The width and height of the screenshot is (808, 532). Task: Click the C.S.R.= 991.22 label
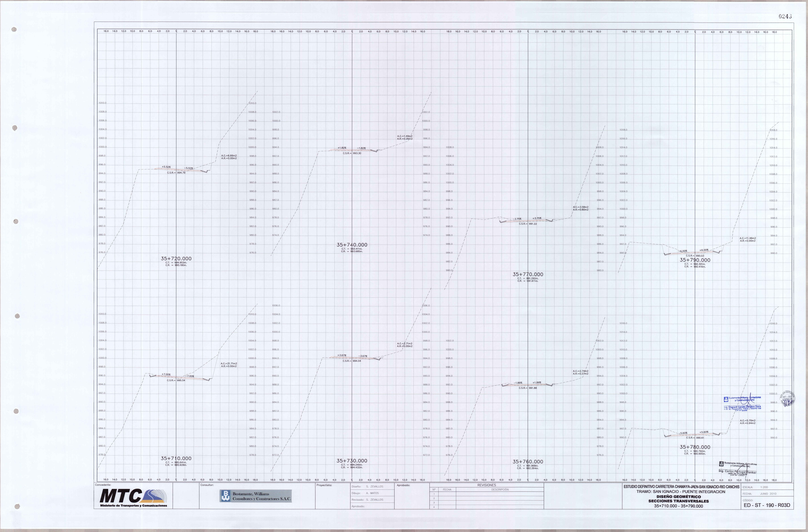(528, 224)
